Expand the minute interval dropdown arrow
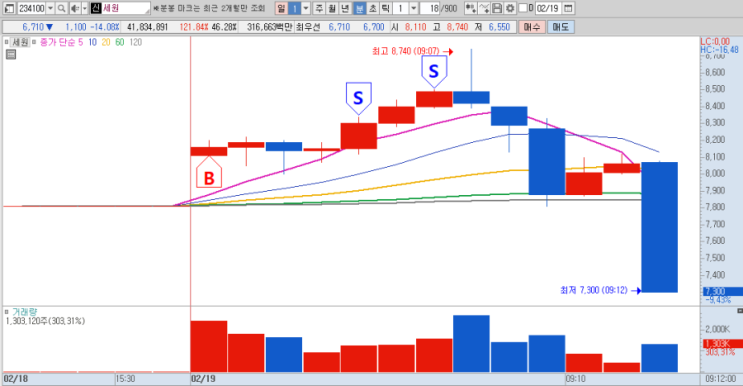Screen dimensions: 743x386 click(306, 8)
